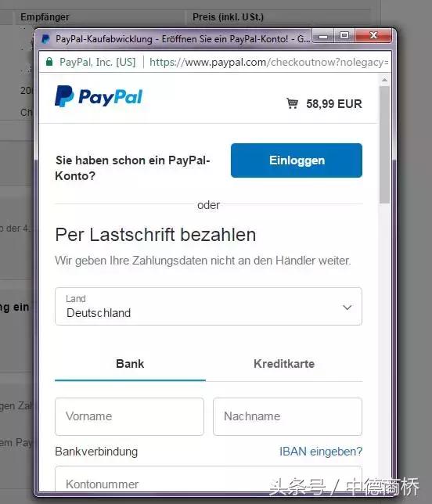Select the Bank payment tab
The height and width of the screenshot is (504, 432).
[x=130, y=364]
